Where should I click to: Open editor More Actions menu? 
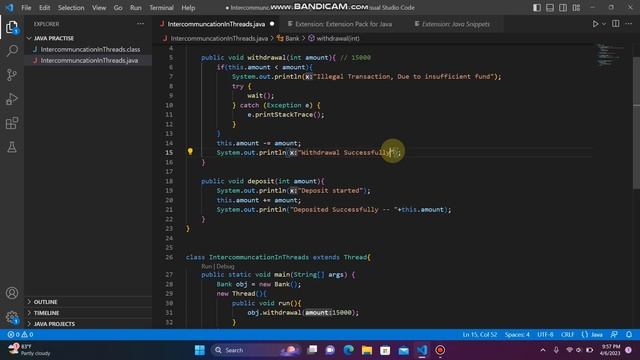click(629, 24)
